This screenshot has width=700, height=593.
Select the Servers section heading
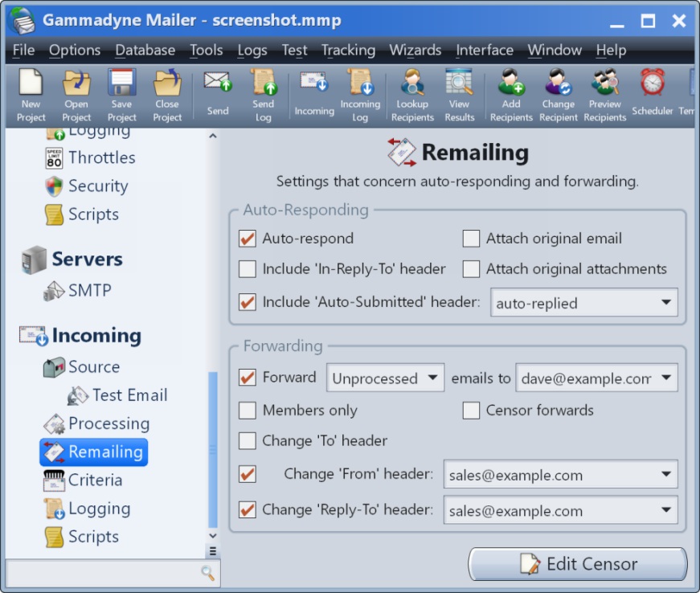point(72,260)
